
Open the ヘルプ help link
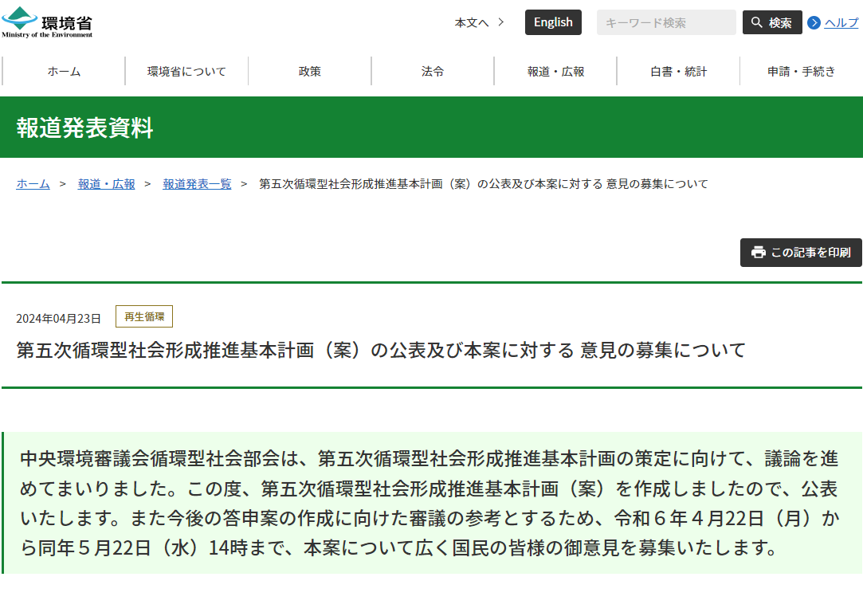point(841,22)
